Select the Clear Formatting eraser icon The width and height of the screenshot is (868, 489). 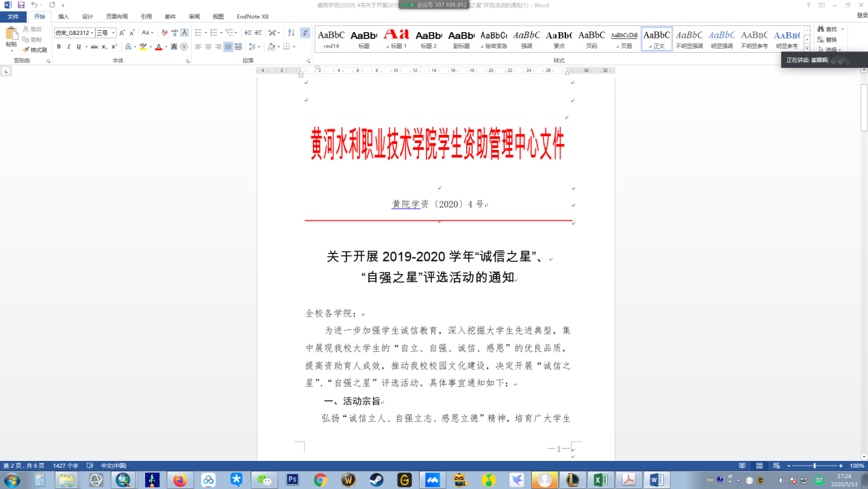[164, 33]
